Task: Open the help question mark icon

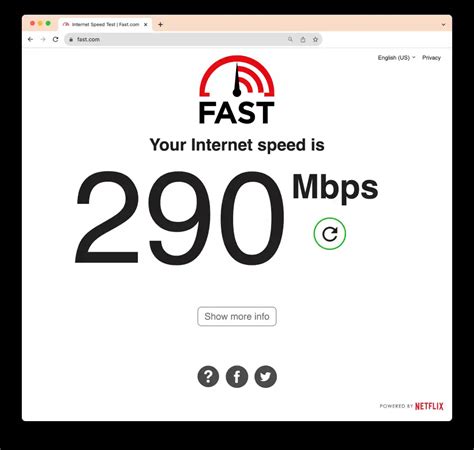Action: (208, 377)
